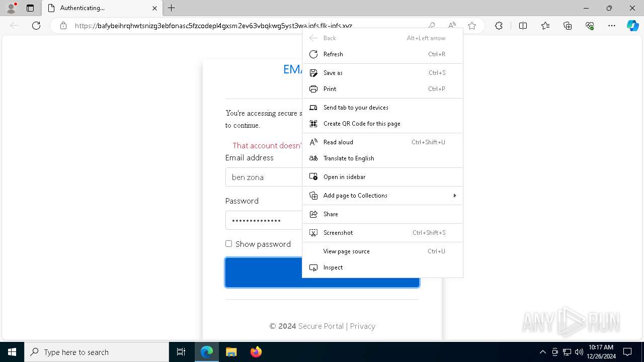Choose Save as from context menu
This screenshot has height=362, width=644.
(x=382, y=73)
